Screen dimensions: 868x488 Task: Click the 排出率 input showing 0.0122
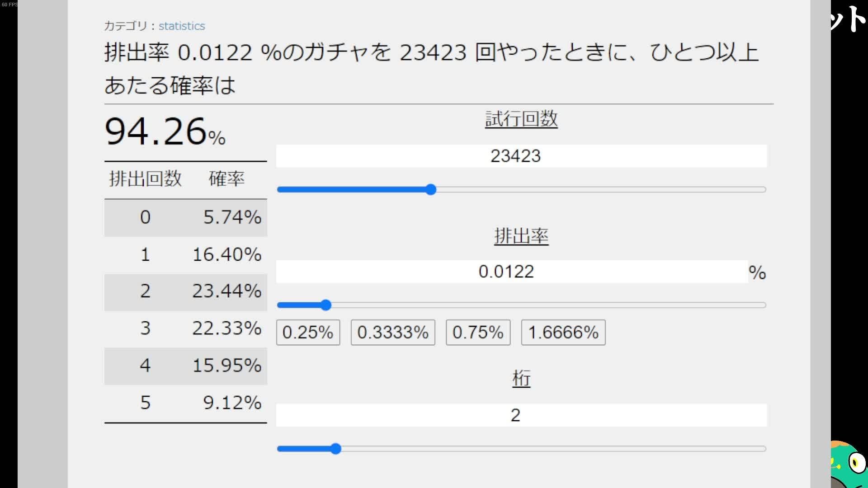point(506,271)
